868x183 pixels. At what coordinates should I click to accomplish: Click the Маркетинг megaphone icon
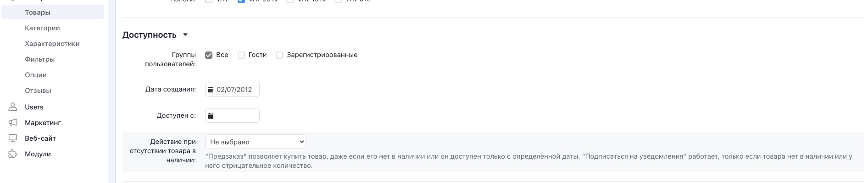[13, 122]
